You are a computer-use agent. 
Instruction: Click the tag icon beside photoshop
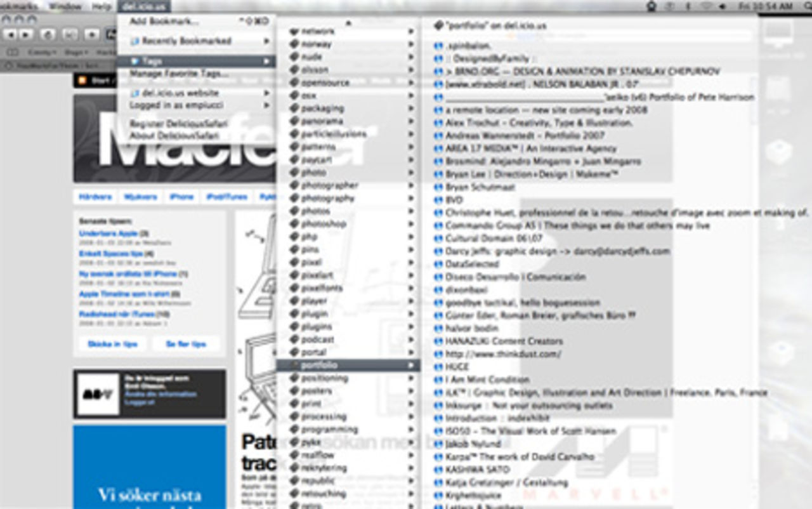click(x=294, y=224)
